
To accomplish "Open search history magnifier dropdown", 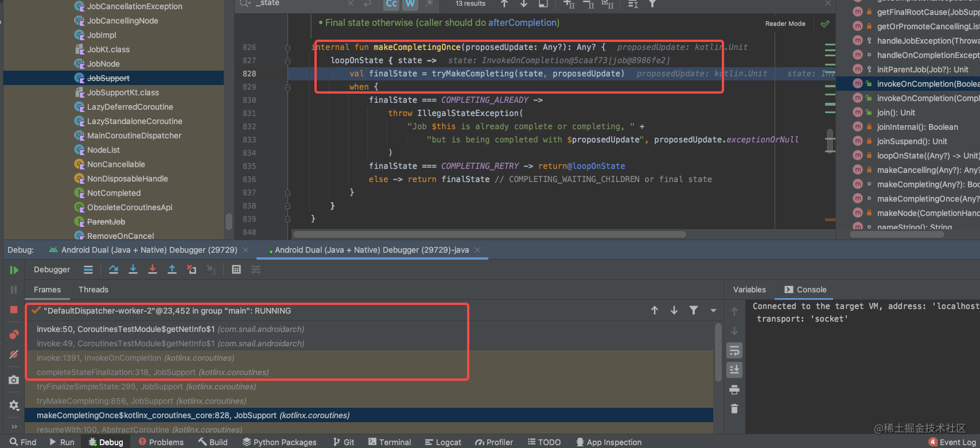I will [246, 3].
